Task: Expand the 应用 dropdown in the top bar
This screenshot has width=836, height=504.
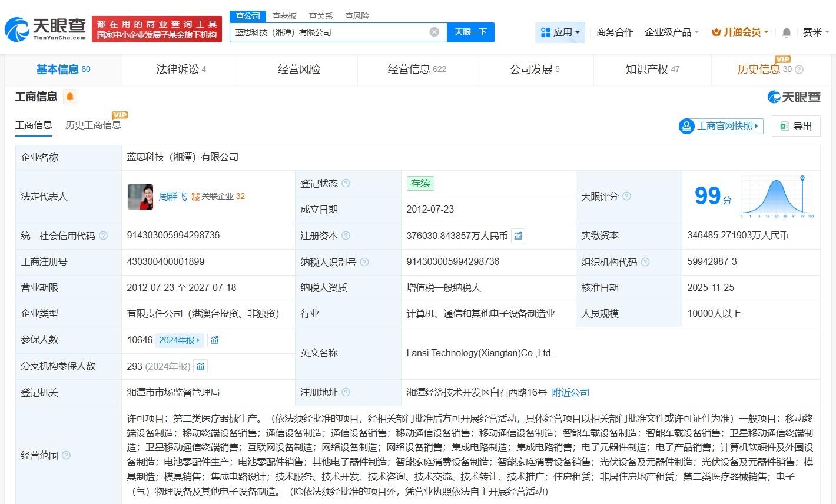Action: 559,32
